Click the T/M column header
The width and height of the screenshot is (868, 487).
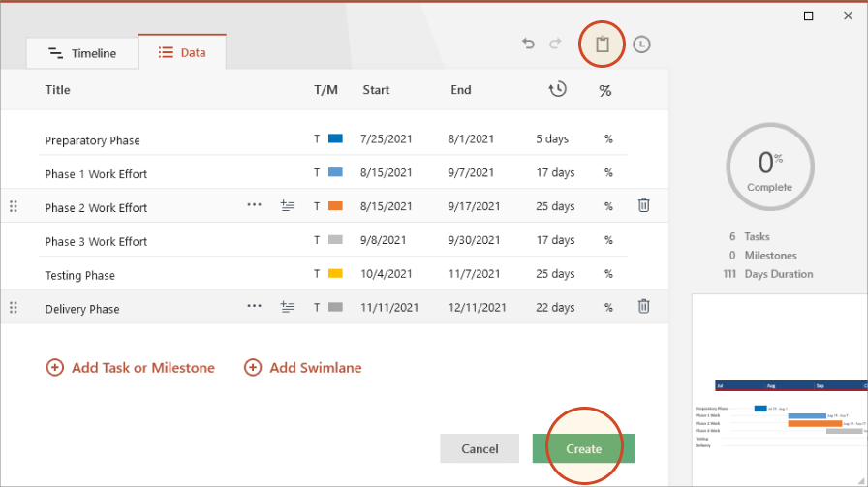click(326, 90)
